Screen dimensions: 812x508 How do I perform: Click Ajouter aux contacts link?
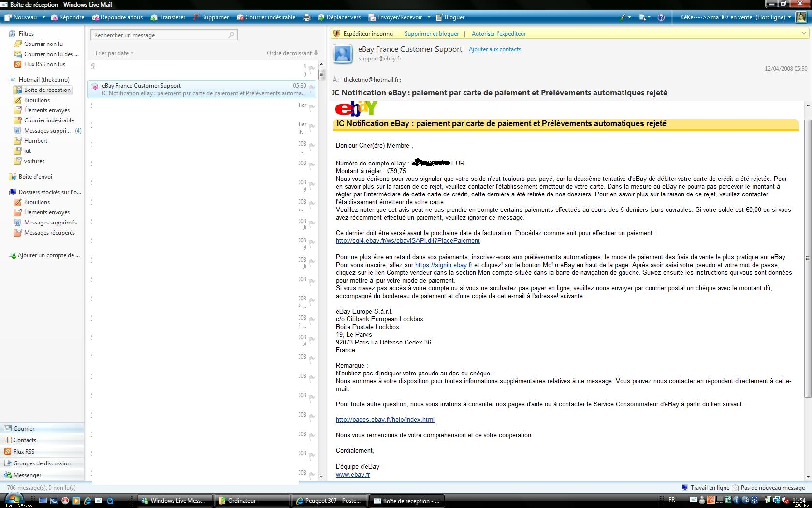(495, 49)
